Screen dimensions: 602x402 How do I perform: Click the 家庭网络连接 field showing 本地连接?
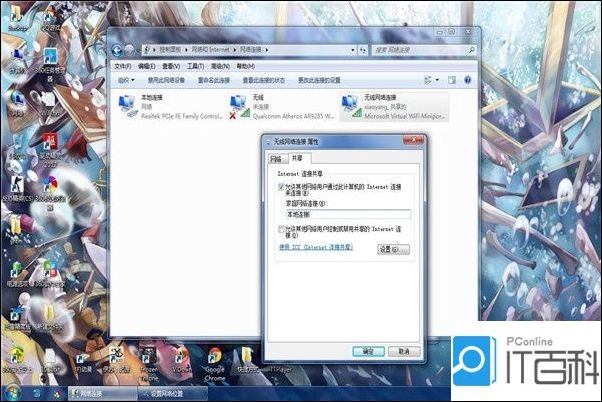pyautogui.click(x=348, y=214)
